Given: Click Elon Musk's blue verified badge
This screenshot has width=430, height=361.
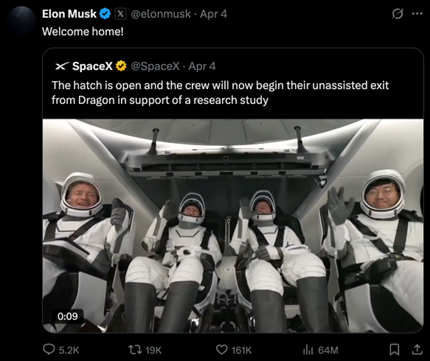Looking at the screenshot, I should click(x=105, y=14).
